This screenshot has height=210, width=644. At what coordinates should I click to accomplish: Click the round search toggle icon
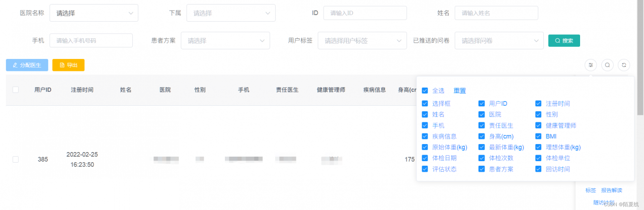click(608, 65)
